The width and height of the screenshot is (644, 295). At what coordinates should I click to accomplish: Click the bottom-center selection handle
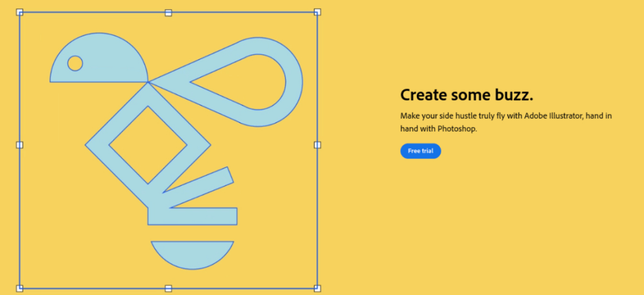(168, 288)
